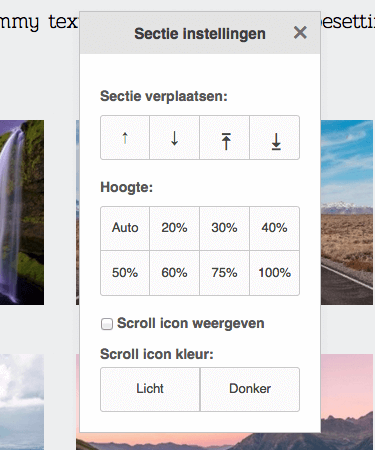Close the Sectie instellingen dialog
Screen dimensions: 375x450
[x=300, y=33]
